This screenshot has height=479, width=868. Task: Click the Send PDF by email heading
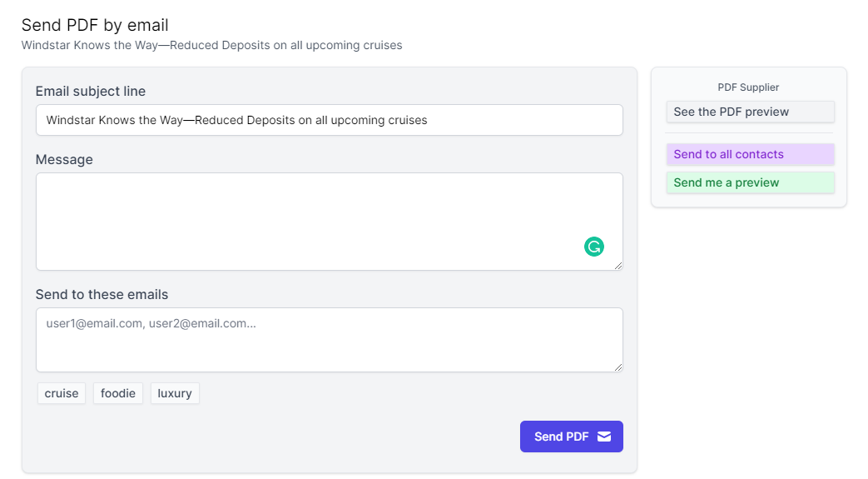coord(95,25)
